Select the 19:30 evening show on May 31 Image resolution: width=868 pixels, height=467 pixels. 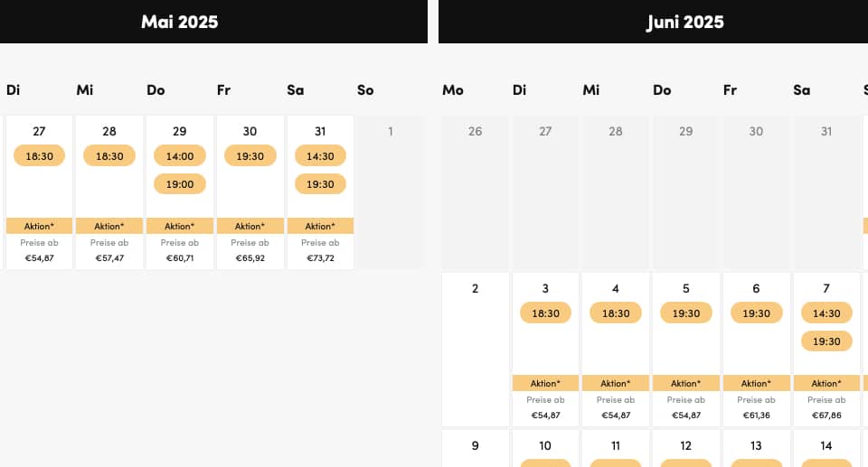click(x=320, y=183)
